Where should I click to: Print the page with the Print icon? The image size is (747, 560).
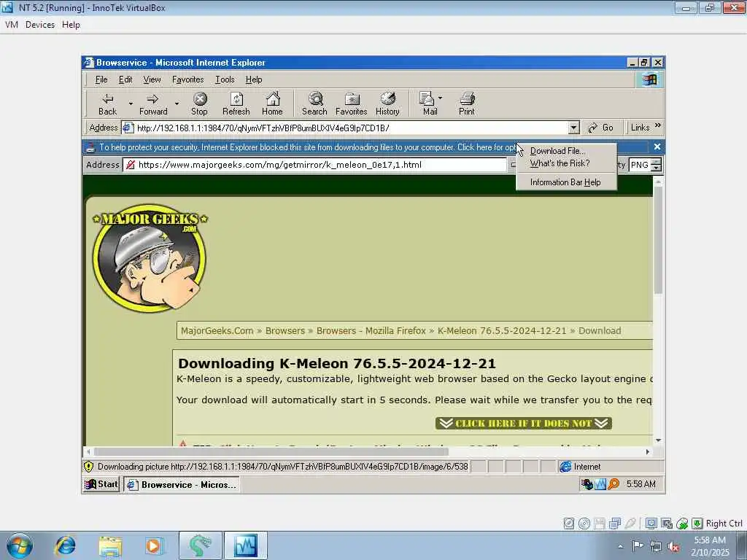pos(467,104)
